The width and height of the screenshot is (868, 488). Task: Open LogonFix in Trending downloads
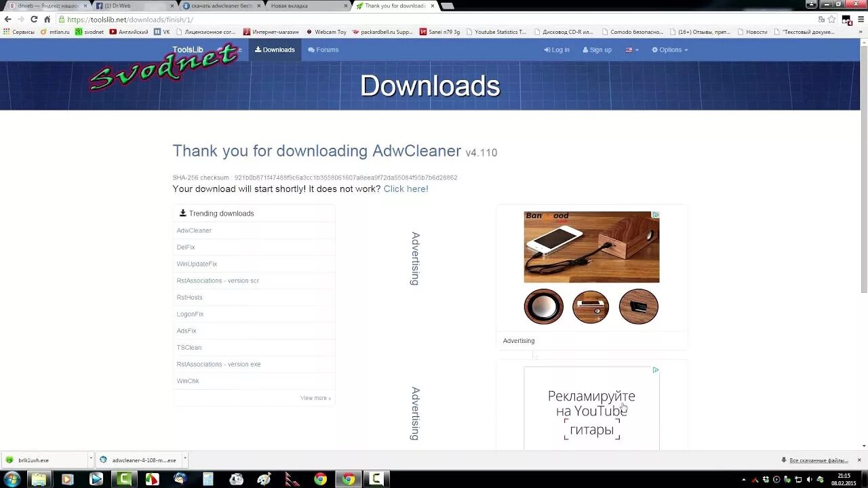(x=254, y=314)
